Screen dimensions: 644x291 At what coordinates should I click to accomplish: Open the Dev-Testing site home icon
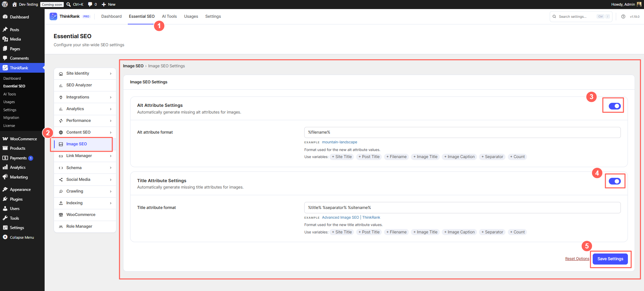14,4
